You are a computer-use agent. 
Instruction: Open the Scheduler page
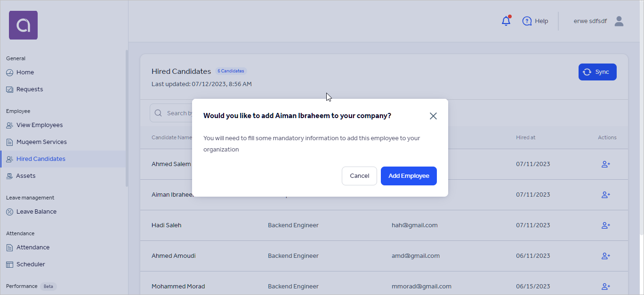point(30,264)
